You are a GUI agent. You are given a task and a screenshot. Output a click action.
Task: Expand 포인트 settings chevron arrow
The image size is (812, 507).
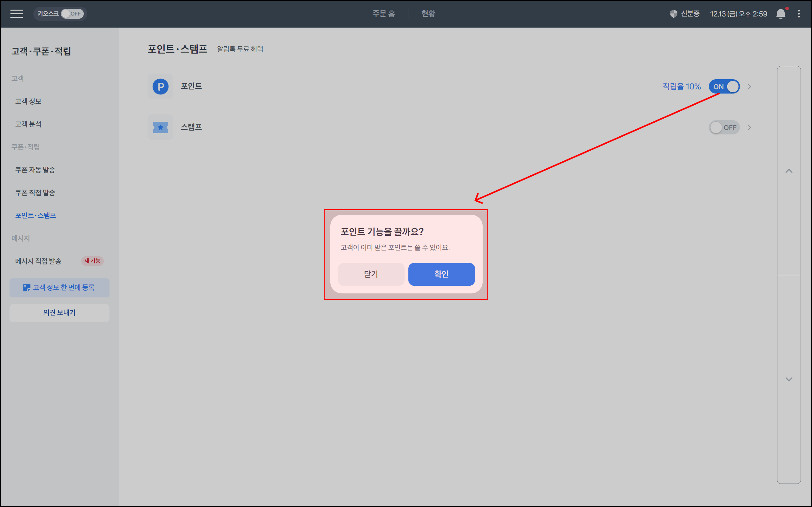click(x=749, y=87)
